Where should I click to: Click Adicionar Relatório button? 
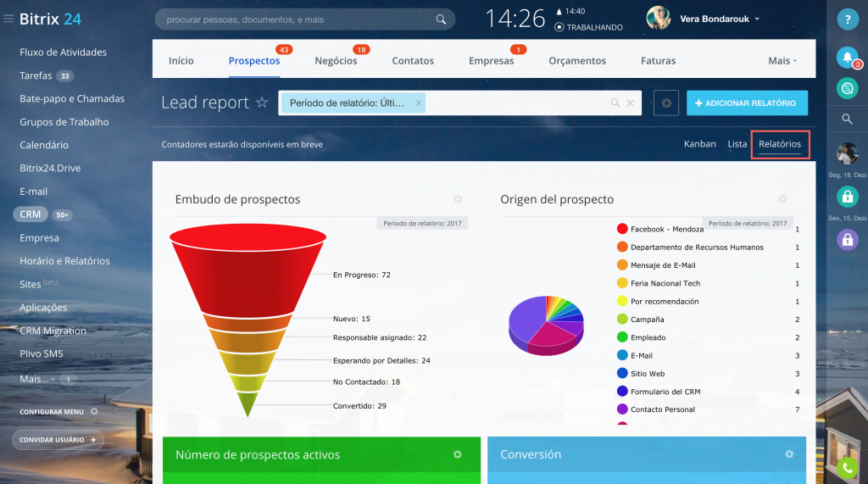(x=746, y=103)
